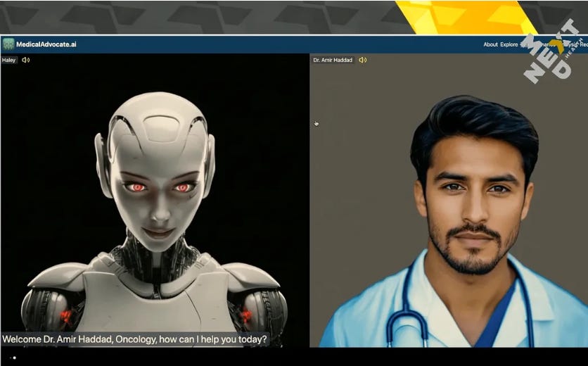Click the MedicalAdvocate.ai brand name
This screenshot has width=588, height=366.
46,44
